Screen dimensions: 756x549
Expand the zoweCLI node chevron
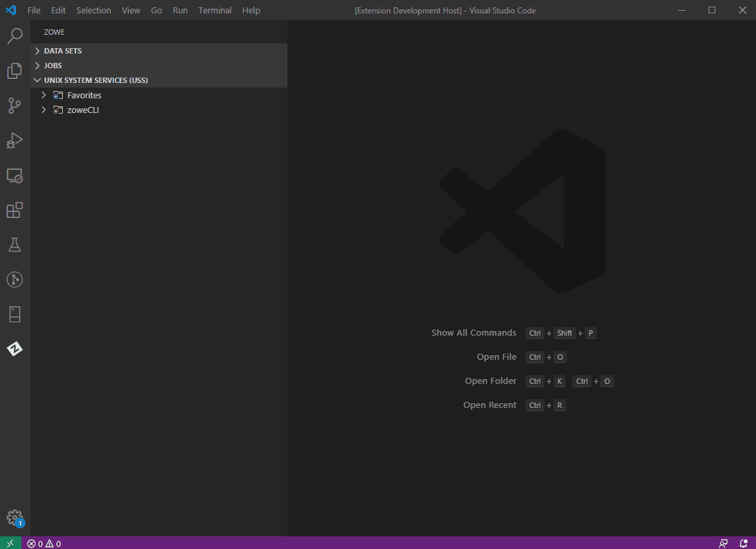[44, 110]
